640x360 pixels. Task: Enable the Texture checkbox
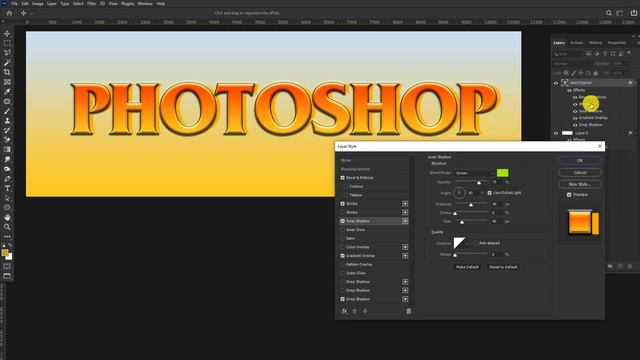click(346, 195)
